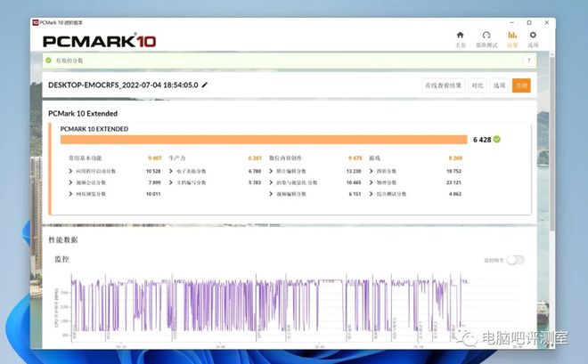
Task: Click the 10 752 graphics value
Action: point(453,171)
